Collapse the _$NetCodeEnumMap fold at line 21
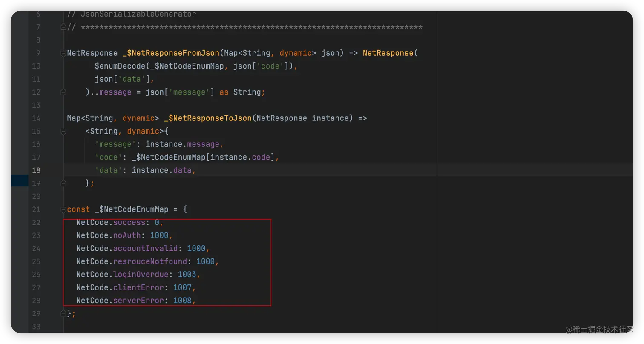Image resolution: width=644 pixels, height=344 pixels. pos(63,209)
